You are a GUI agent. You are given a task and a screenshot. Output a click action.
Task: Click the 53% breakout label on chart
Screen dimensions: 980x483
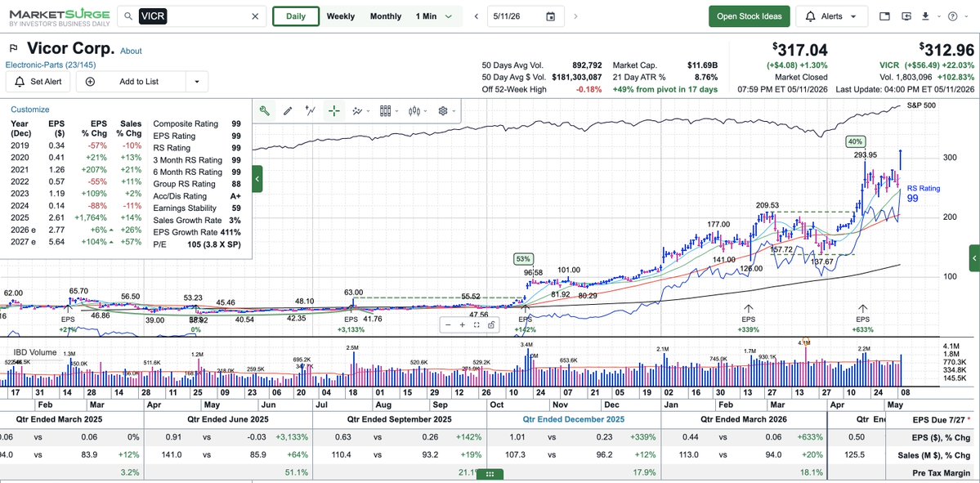click(x=522, y=259)
